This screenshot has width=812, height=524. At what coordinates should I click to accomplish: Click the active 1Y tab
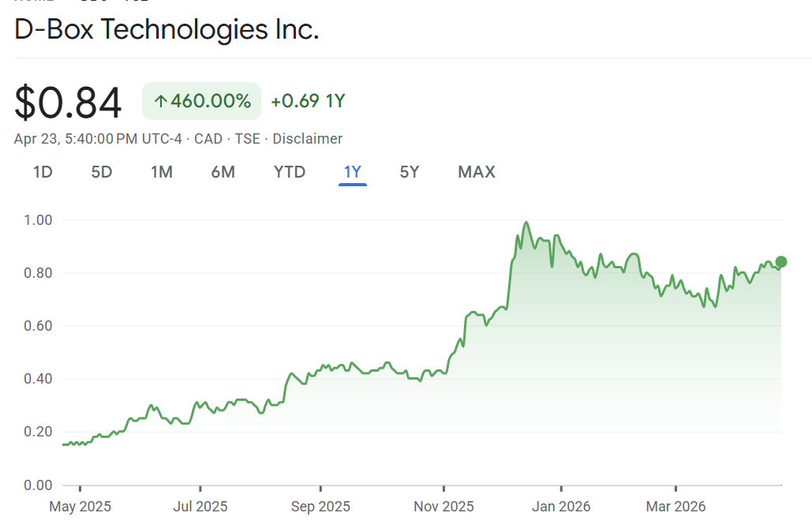[353, 172]
